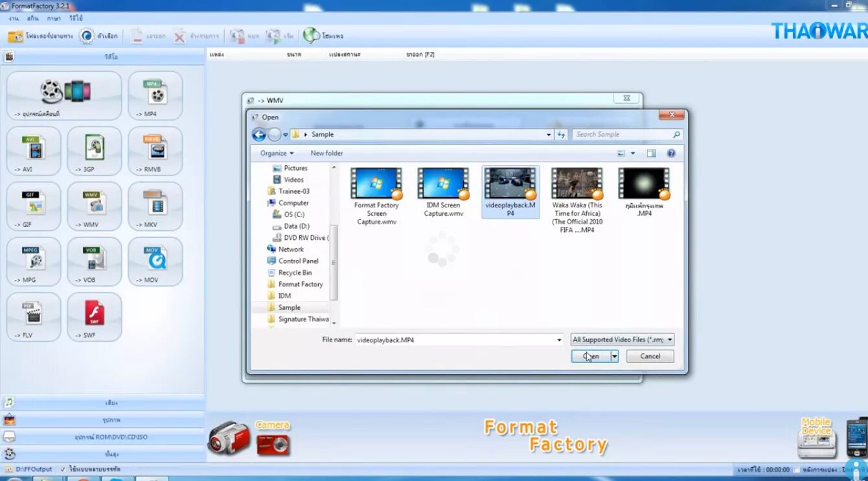The width and height of the screenshot is (868, 481).
Task: Select the -> WMV format icon in sidebar
Action: coord(95,206)
